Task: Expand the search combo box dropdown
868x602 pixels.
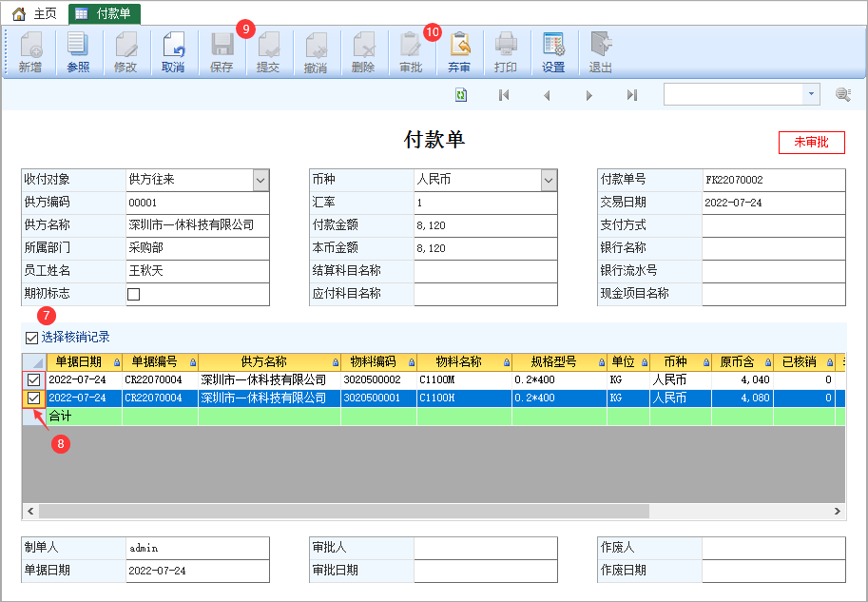Action: coord(811,94)
